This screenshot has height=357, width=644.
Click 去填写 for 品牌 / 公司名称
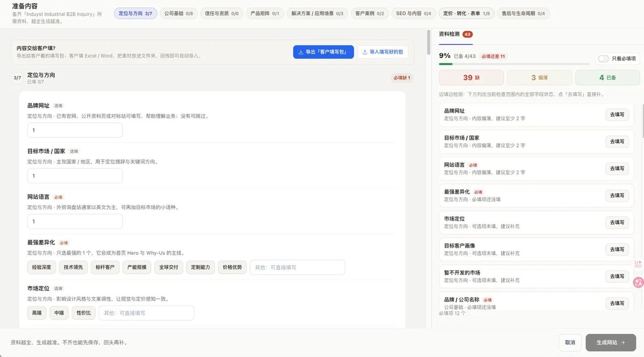tap(617, 303)
